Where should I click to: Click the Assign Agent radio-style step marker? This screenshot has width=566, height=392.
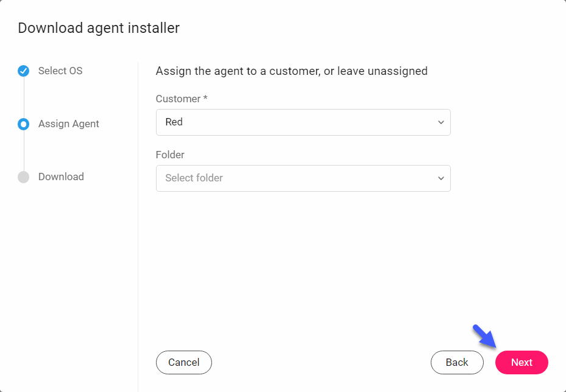23,124
